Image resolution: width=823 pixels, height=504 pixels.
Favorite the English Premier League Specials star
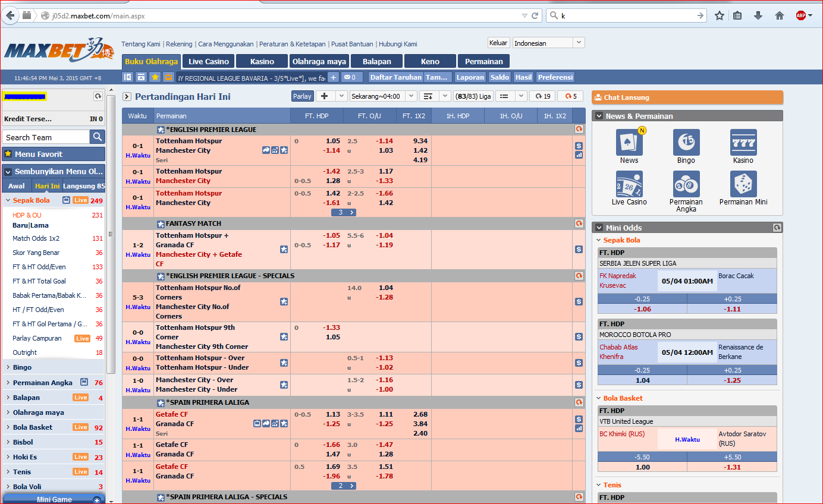(x=161, y=276)
